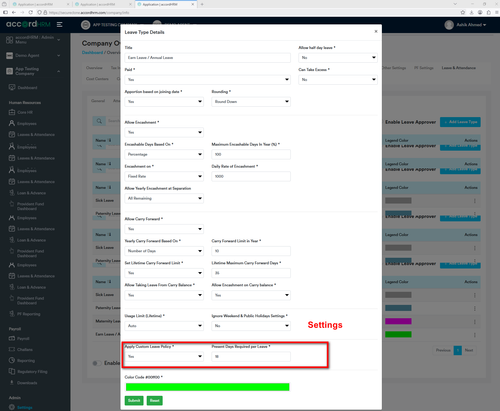
Task: Click the Present Days Required per Leave field
Action: [x=251, y=356]
